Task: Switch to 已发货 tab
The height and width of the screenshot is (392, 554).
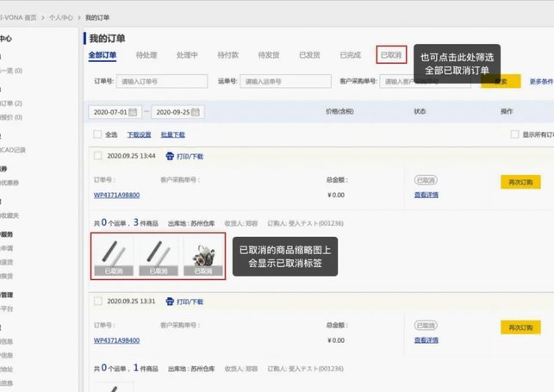Action: click(x=309, y=55)
